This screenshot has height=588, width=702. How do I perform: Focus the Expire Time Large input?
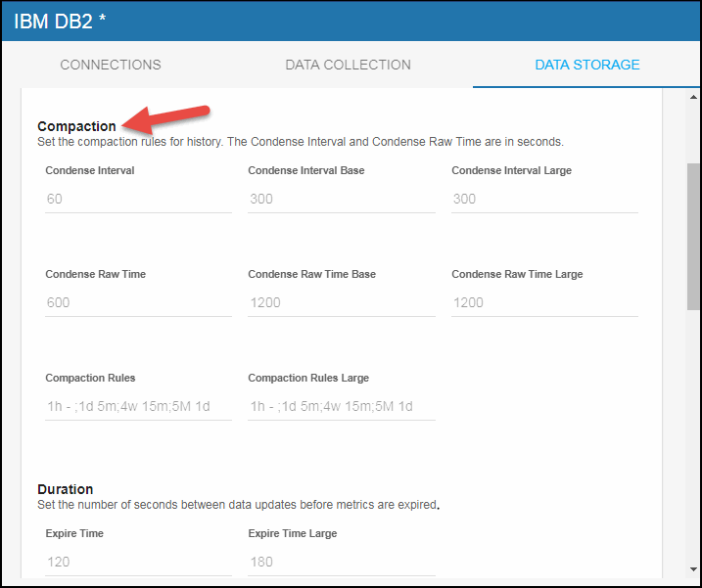[341, 562]
